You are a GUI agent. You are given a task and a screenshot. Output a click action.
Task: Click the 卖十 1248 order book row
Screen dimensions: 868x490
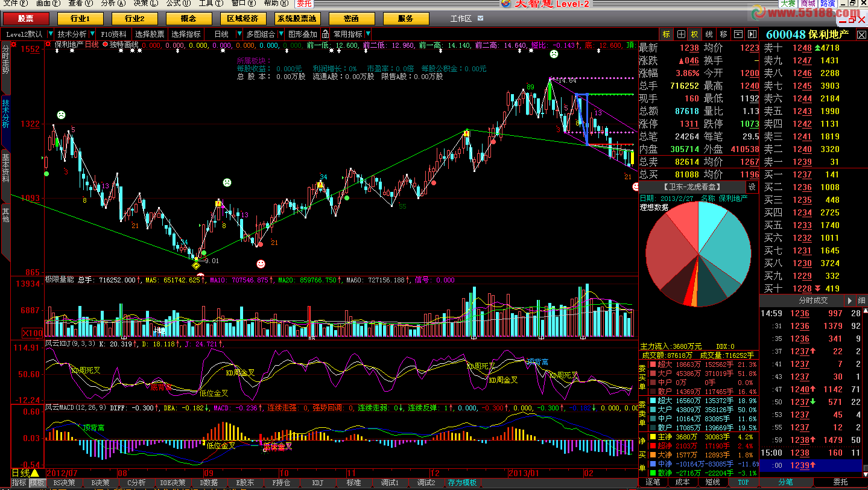click(814, 48)
